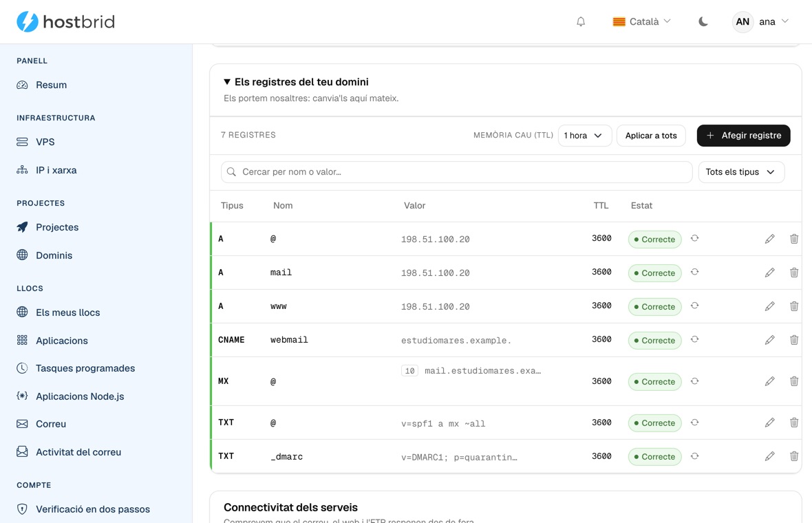The image size is (812, 523).
Task: Focus the Cercar per nom o valor field
Action: click(456, 172)
